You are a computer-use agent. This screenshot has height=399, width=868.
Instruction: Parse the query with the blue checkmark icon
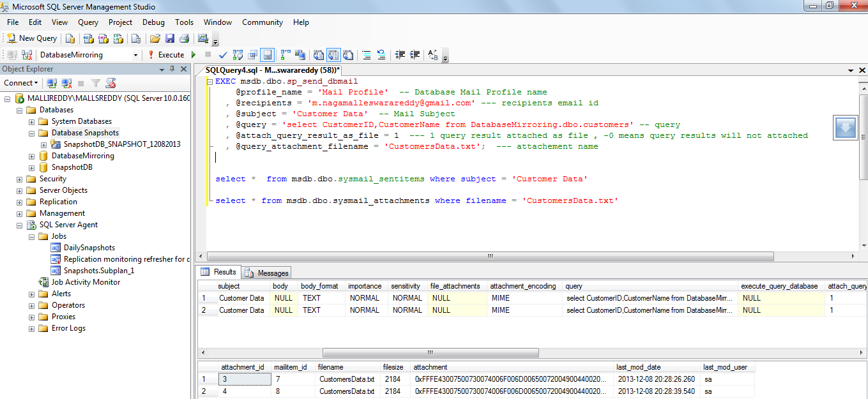click(x=223, y=55)
